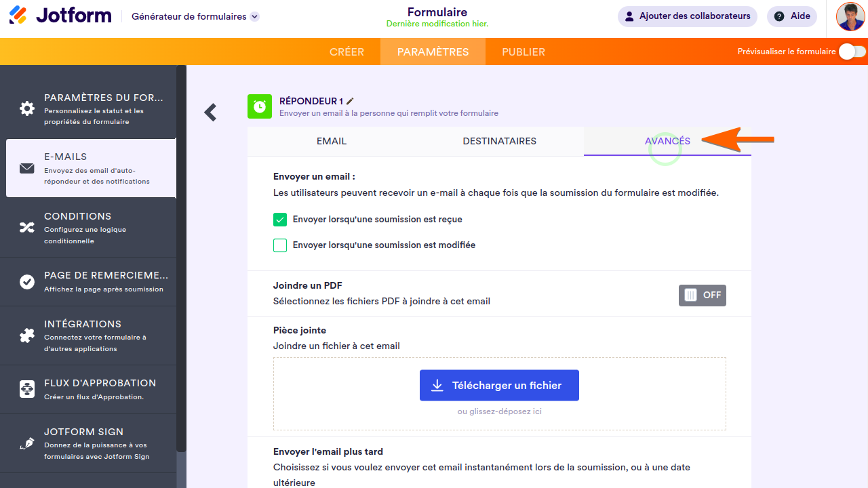Expand Générateur de formulaires dropdown
This screenshot has height=488, width=868.
[254, 17]
